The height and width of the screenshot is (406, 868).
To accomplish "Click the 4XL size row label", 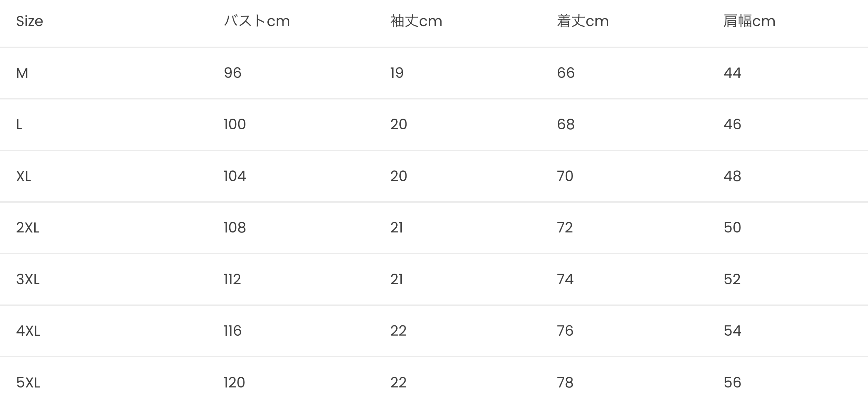I will (x=28, y=331).
